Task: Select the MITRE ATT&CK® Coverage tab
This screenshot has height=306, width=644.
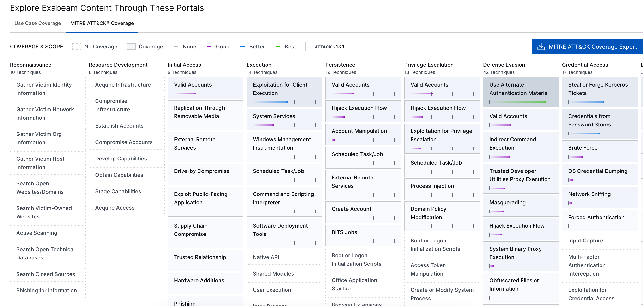Action: (x=102, y=23)
